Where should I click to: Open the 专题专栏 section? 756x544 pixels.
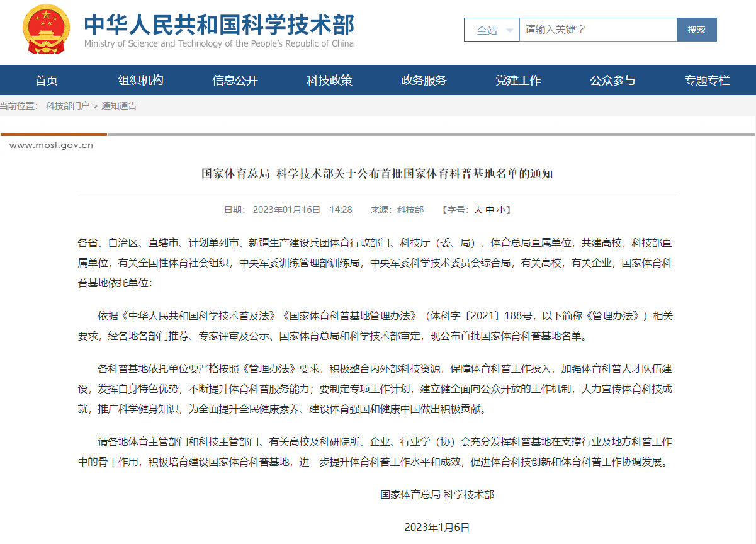pos(707,80)
